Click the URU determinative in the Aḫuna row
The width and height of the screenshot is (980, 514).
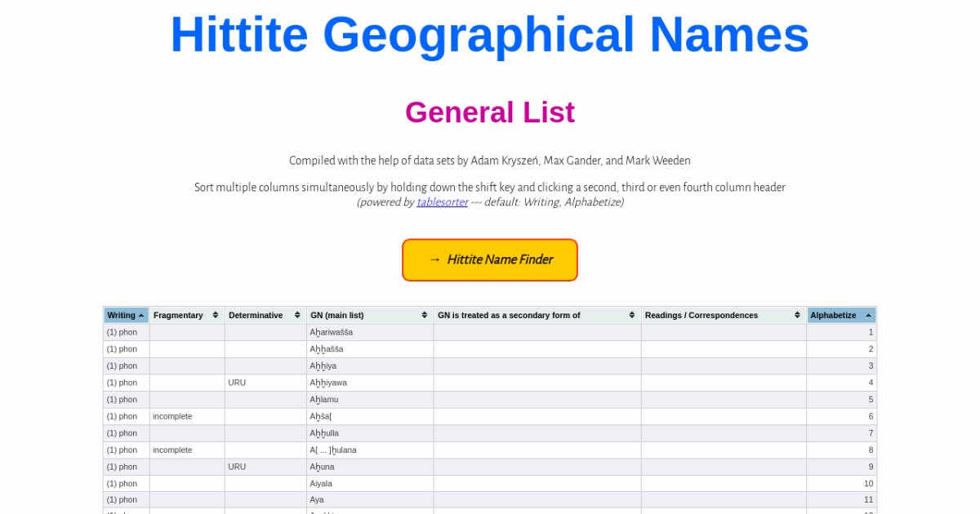(x=237, y=467)
